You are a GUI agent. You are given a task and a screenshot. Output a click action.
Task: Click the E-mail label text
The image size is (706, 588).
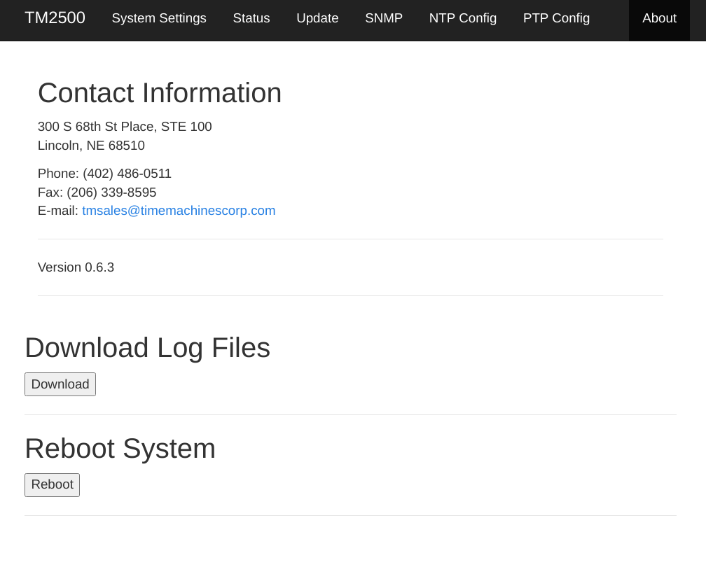click(x=57, y=211)
